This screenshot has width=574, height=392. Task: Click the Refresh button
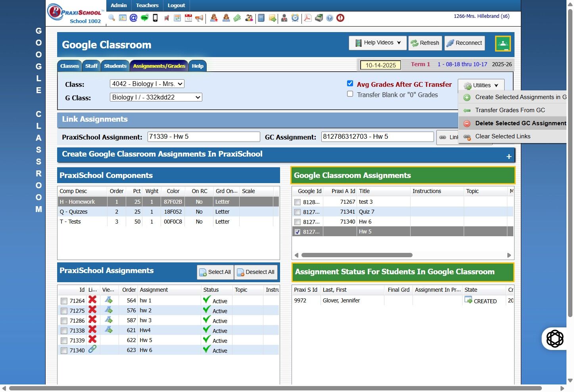(424, 43)
